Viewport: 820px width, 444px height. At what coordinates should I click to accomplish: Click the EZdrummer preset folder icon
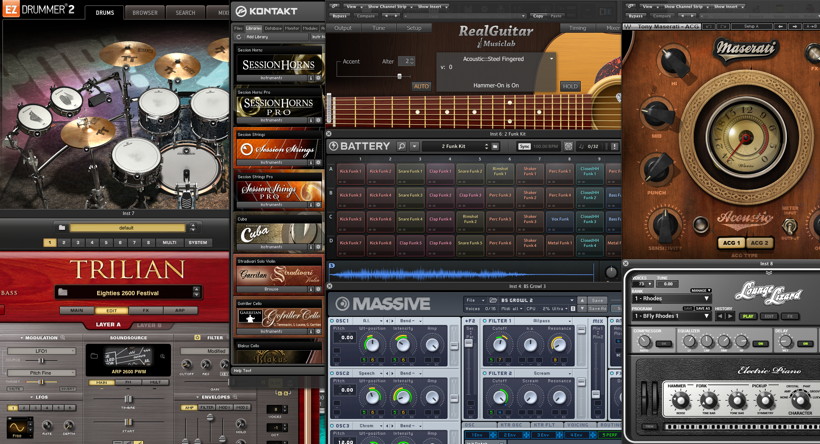pyautogui.click(x=62, y=228)
